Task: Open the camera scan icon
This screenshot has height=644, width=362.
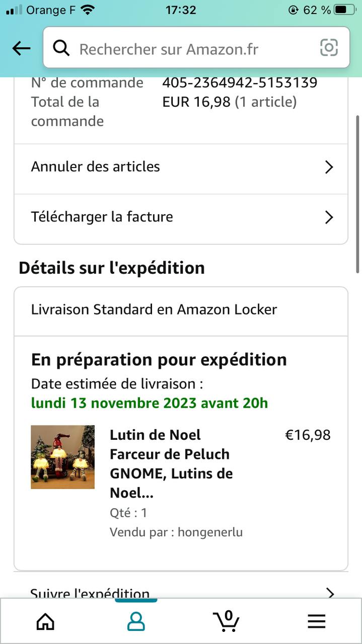Action: [329, 48]
